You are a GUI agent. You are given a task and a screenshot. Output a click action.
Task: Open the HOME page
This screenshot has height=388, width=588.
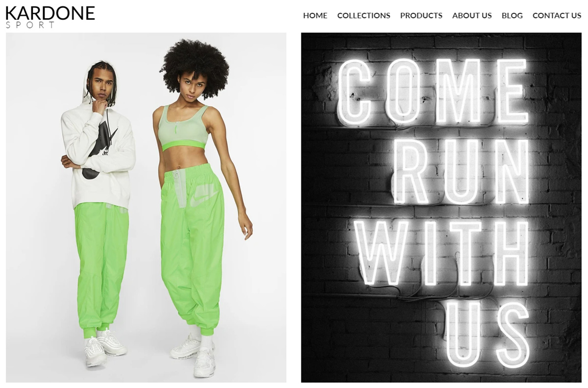coord(315,16)
